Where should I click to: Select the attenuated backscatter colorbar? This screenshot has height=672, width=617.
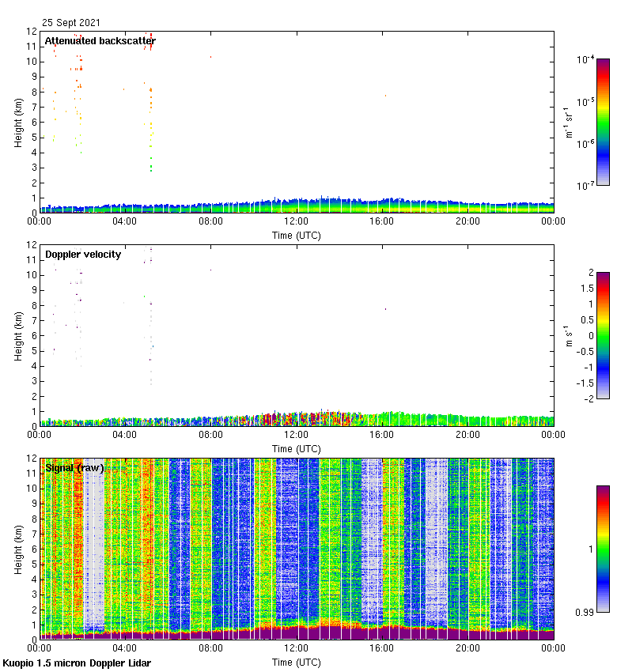click(602, 122)
